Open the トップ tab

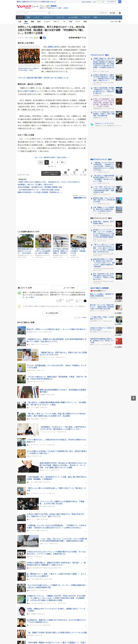point(20,17)
